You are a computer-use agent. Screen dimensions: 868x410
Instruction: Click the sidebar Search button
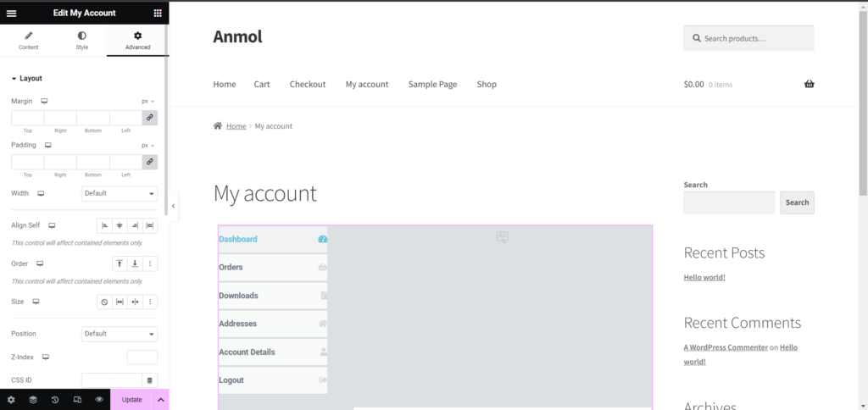797,202
